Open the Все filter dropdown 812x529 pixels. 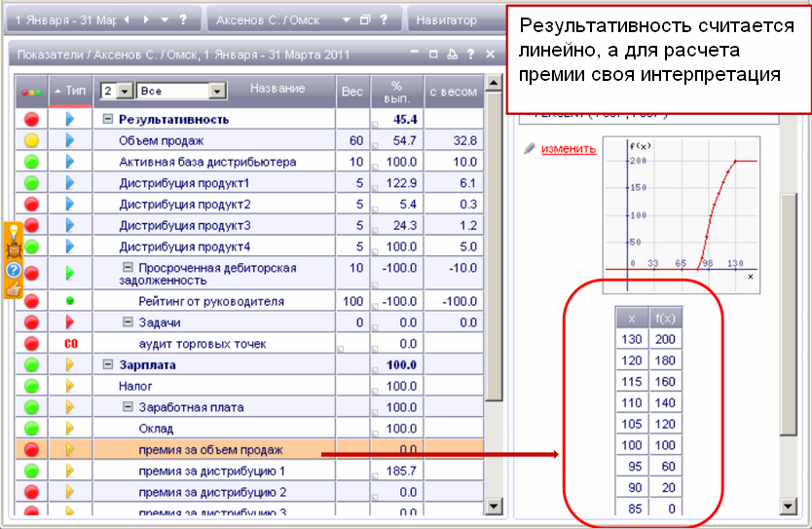(x=217, y=92)
